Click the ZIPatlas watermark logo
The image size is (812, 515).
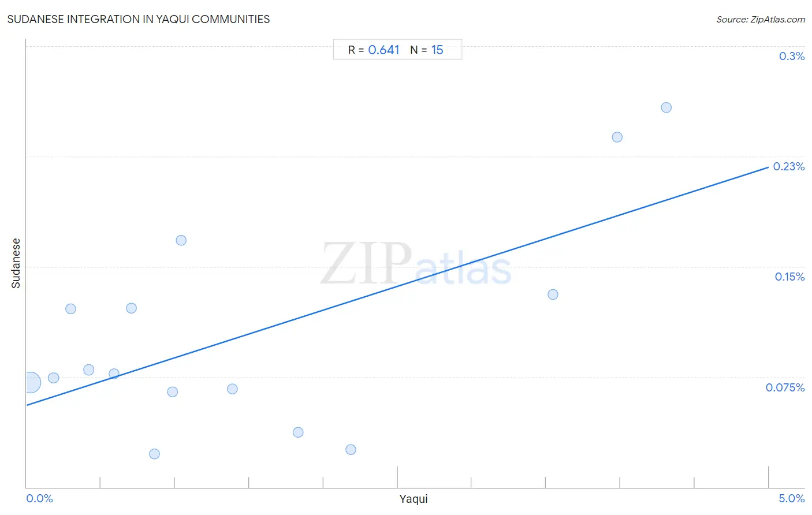pos(416,264)
